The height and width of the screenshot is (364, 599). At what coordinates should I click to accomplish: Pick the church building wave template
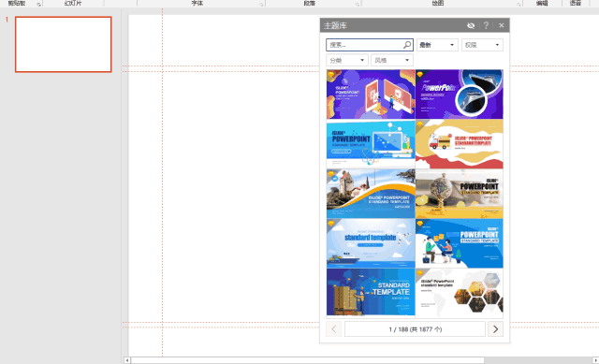371,194
